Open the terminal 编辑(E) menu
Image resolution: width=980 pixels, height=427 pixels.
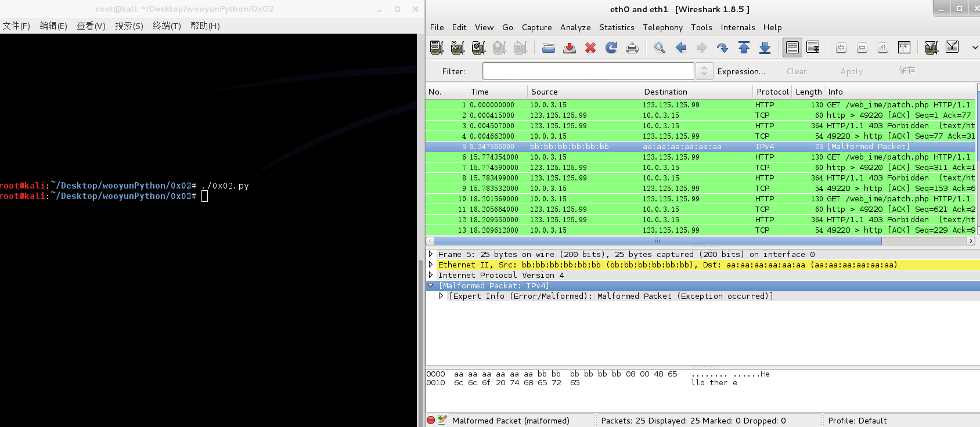point(53,26)
